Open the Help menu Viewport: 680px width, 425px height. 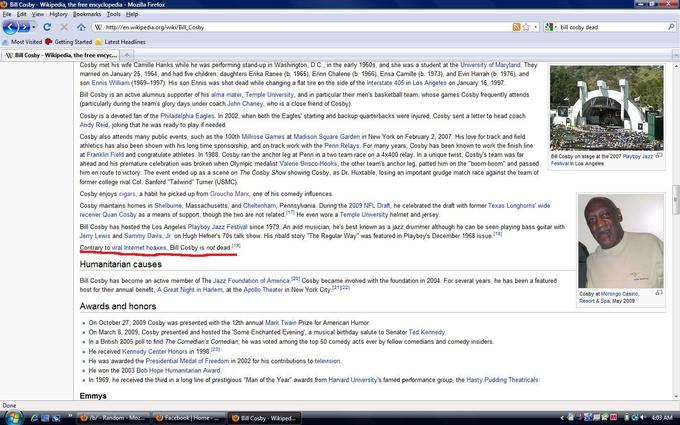pyautogui.click(x=132, y=14)
